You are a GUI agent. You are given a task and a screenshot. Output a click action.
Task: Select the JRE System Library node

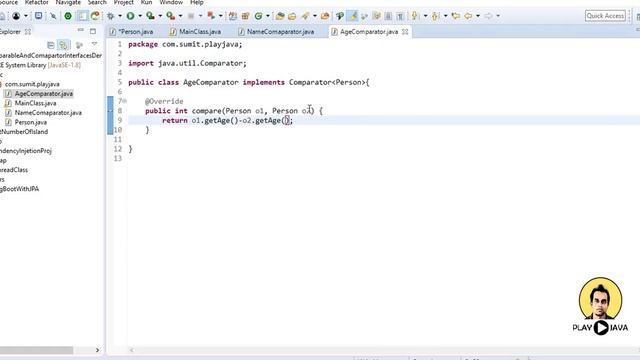pyautogui.click(x=40, y=65)
